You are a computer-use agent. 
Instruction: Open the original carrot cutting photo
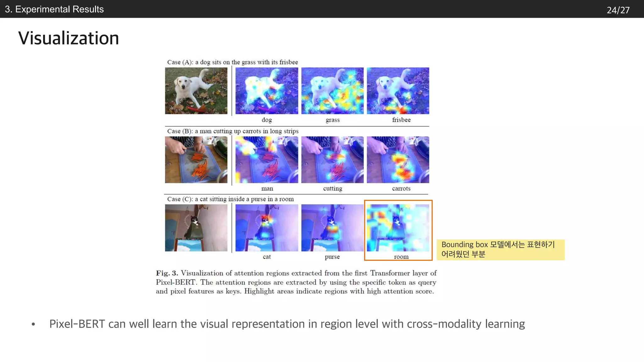196,160
